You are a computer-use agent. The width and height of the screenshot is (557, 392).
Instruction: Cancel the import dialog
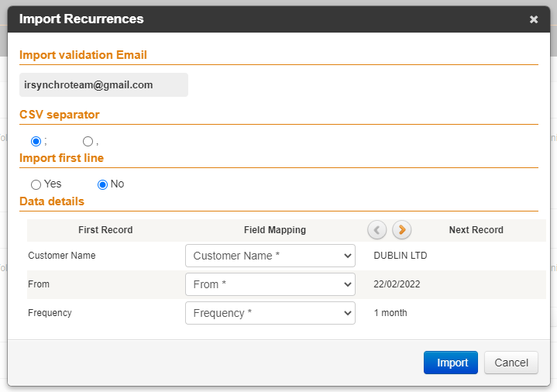pyautogui.click(x=511, y=363)
